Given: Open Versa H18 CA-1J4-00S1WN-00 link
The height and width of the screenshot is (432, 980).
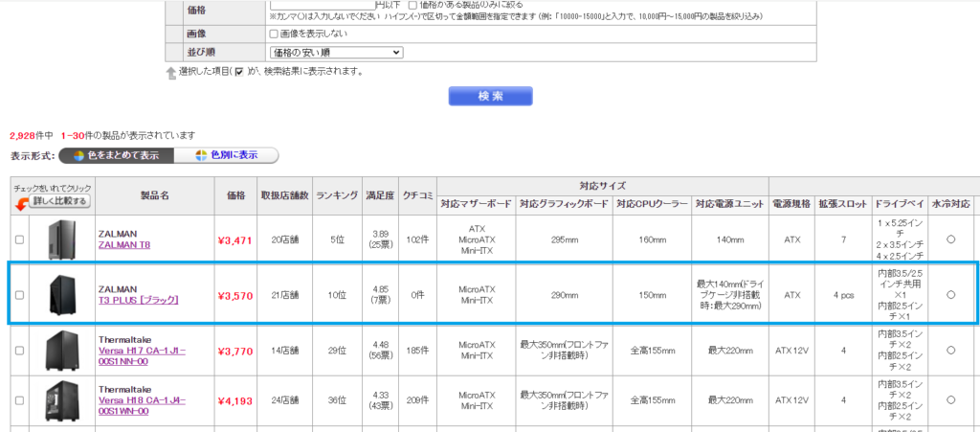Looking at the screenshot, I should coord(142,405).
